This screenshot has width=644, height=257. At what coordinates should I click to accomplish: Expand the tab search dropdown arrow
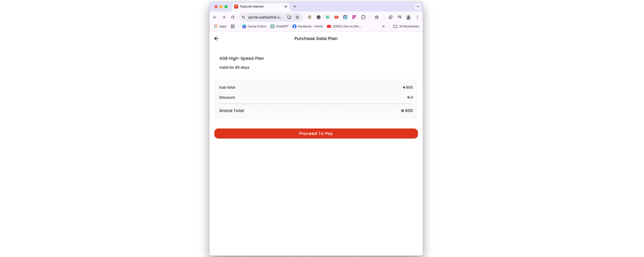coord(418,7)
